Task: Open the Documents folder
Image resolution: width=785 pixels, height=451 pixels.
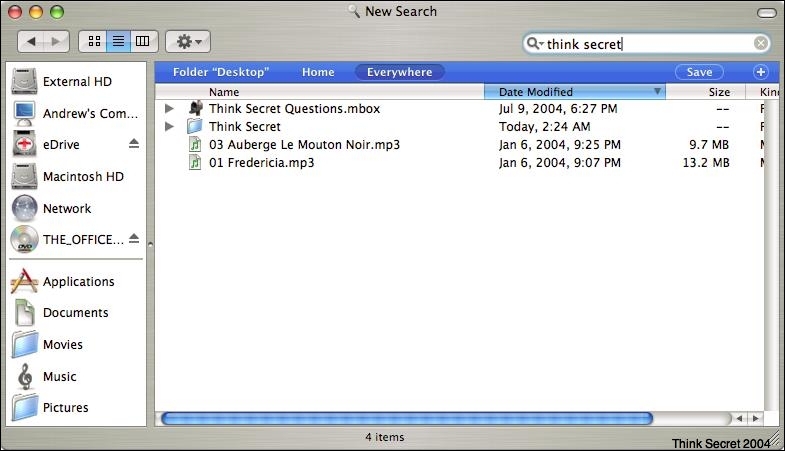Action: (60, 313)
